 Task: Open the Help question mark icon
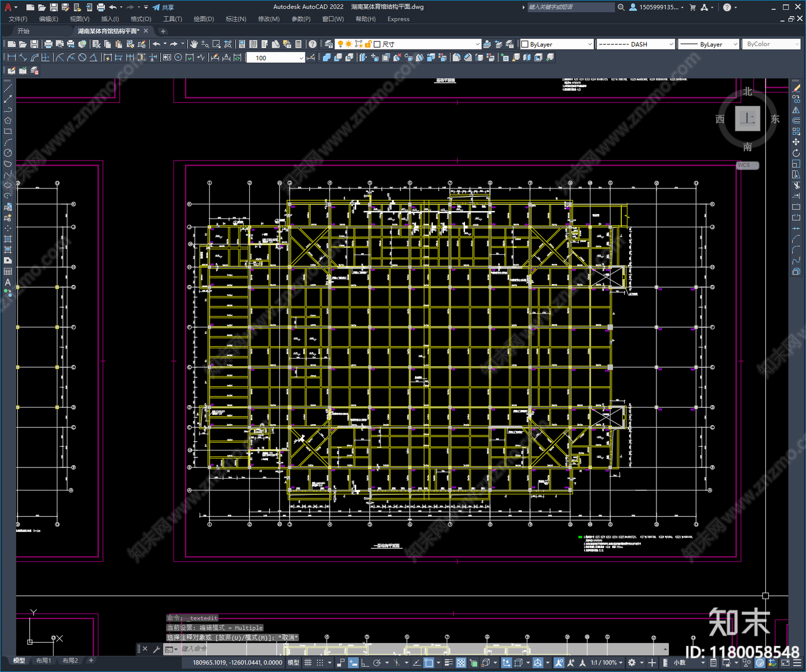coord(313,44)
